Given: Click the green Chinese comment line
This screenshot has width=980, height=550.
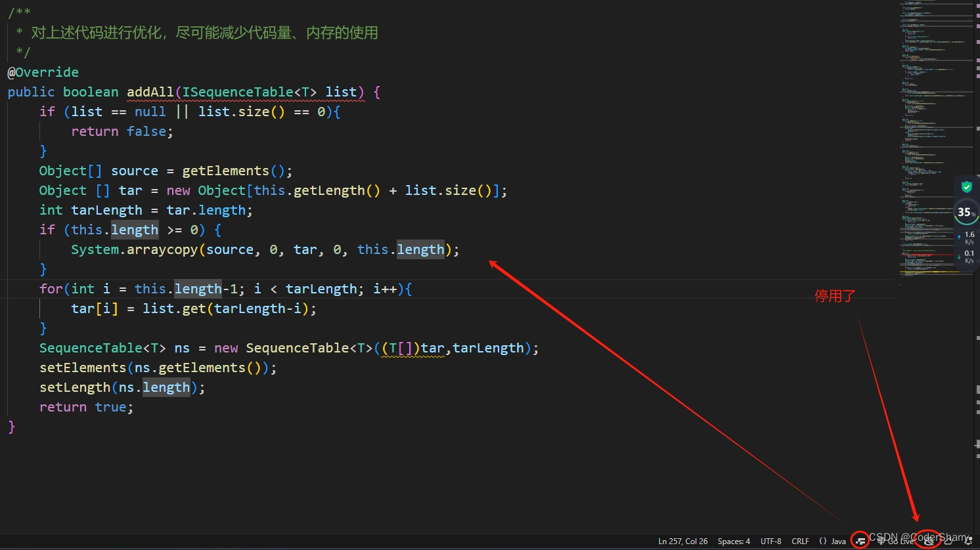Looking at the screenshot, I should pyautogui.click(x=197, y=33).
